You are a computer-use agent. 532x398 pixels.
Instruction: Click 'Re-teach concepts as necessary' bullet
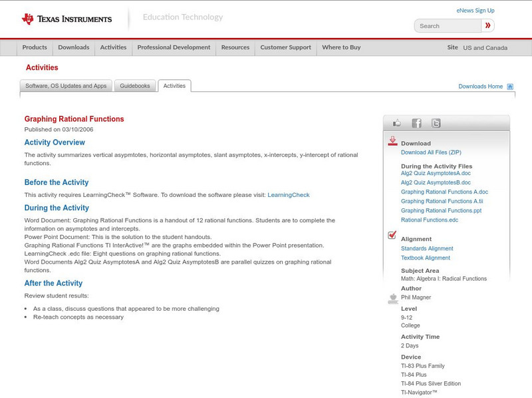click(x=78, y=317)
